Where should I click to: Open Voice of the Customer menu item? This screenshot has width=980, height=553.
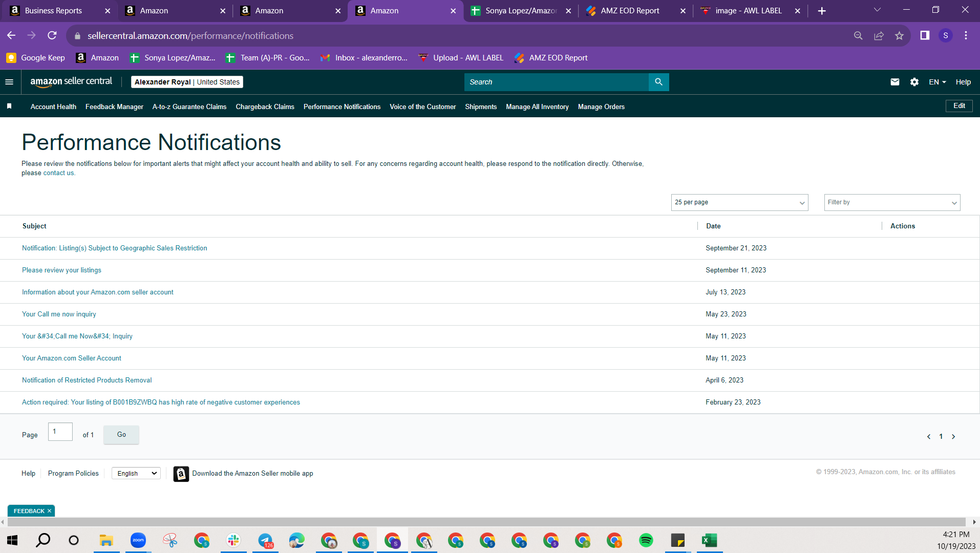tap(422, 107)
